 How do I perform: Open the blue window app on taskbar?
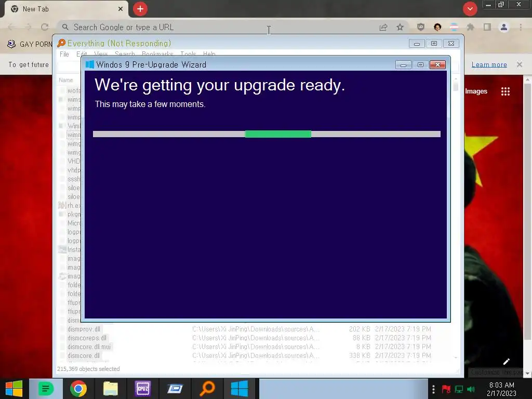(x=175, y=389)
